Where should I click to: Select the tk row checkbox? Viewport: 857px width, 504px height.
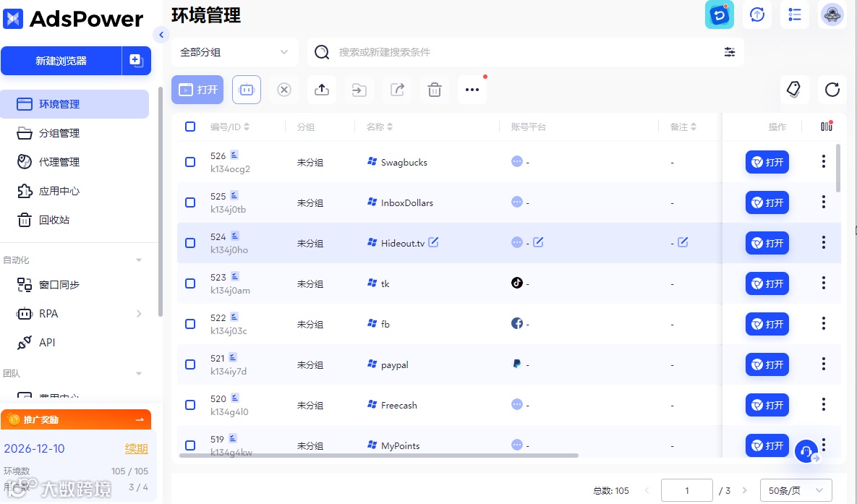pos(190,283)
